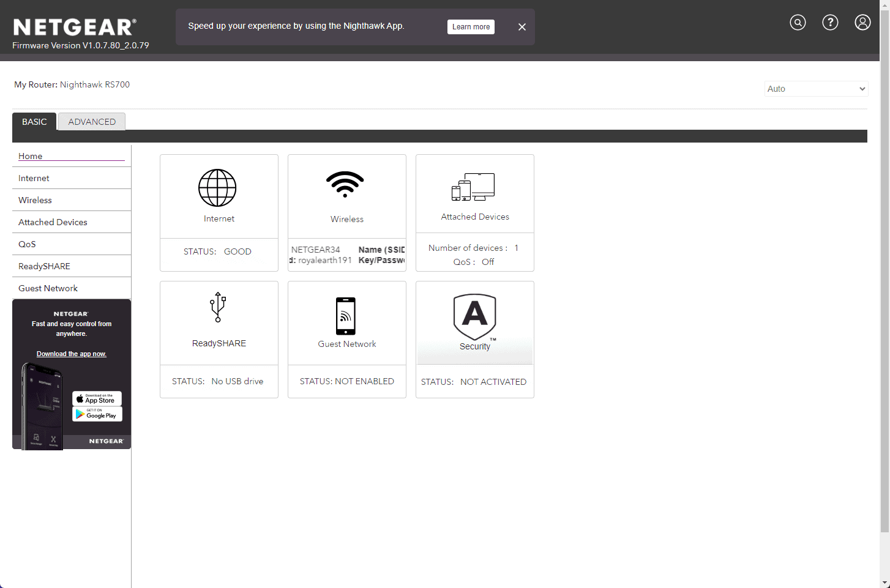Open the help question mark icon
890x588 pixels.
(x=830, y=23)
